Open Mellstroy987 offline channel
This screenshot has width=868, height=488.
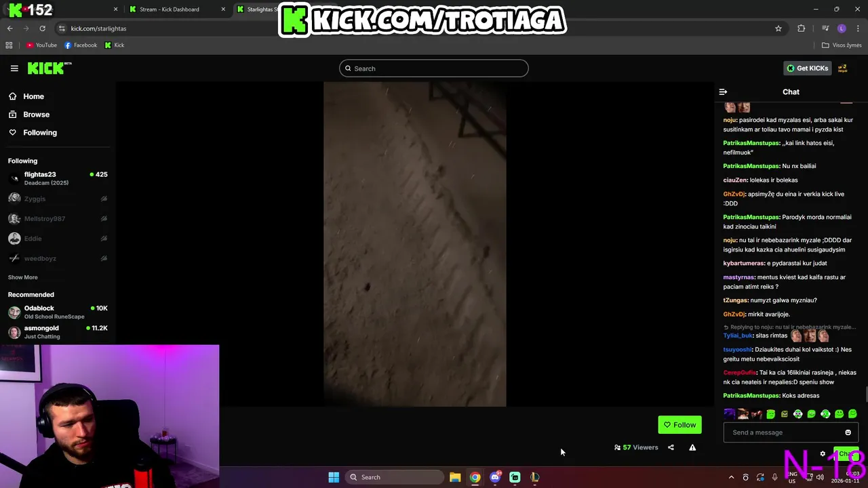pos(58,219)
